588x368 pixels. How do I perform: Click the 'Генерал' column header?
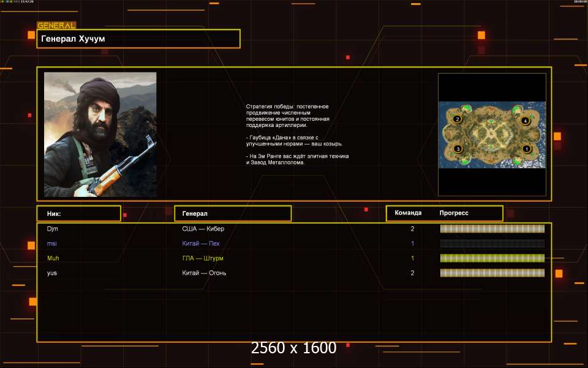coord(233,213)
